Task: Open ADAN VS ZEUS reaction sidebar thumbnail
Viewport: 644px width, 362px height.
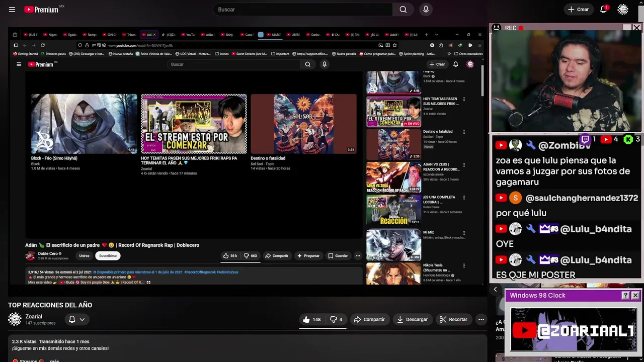Action: [393, 177]
